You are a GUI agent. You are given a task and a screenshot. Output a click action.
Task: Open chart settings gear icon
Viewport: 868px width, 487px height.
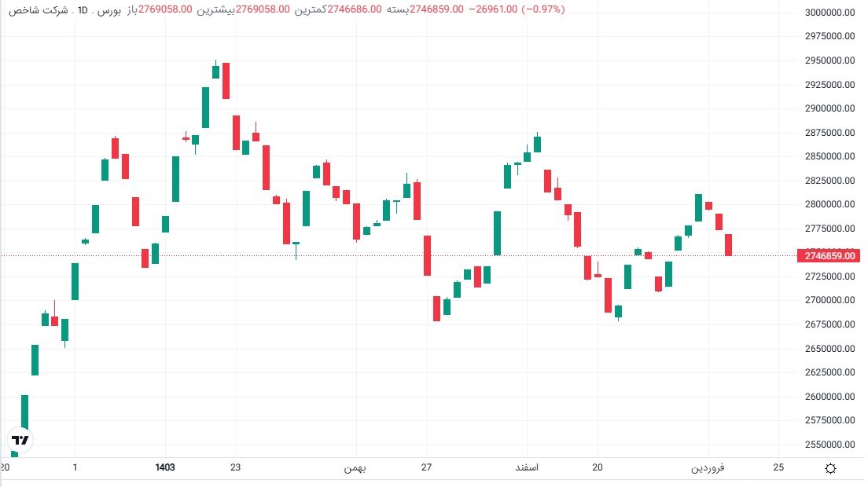(x=830, y=468)
